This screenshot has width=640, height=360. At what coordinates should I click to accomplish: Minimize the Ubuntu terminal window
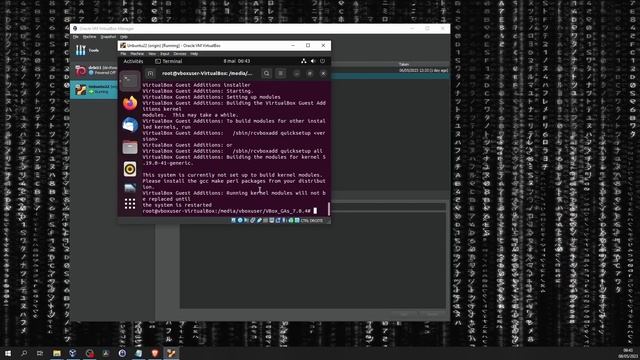click(297, 73)
